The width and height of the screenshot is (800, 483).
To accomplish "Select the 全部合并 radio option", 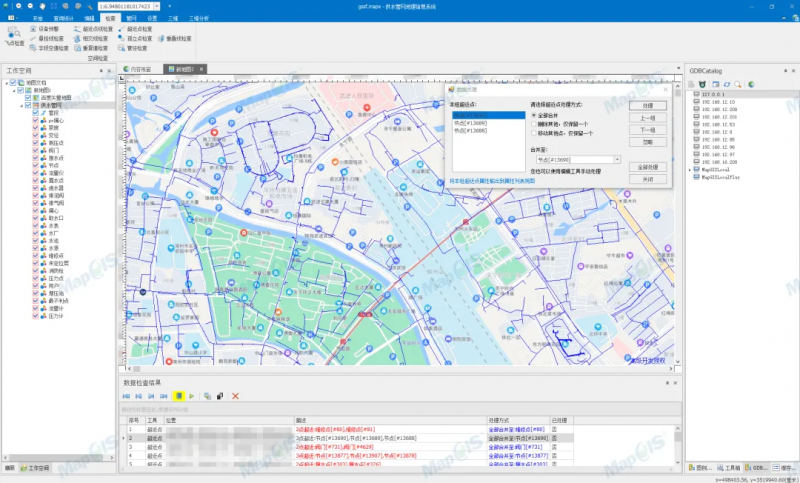I will coord(534,115).
